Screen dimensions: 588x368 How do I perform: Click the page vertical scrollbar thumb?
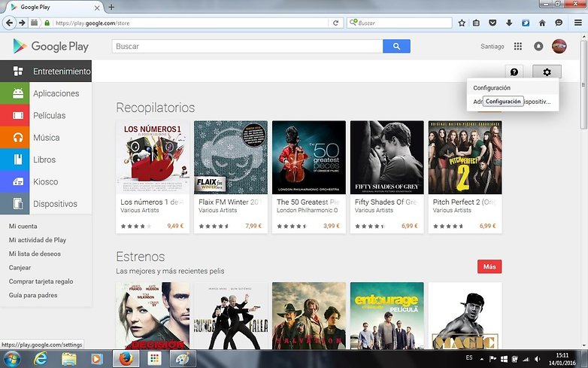(x=584, y=84)
